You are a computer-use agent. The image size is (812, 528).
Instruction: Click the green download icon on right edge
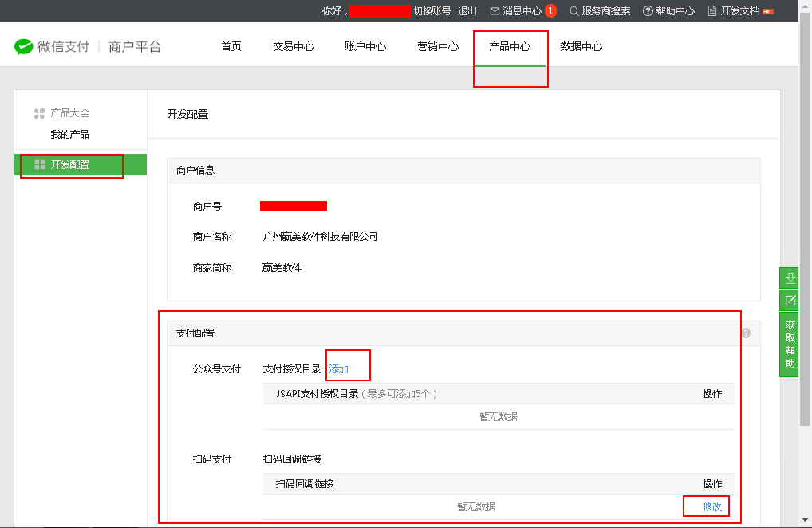790,278
